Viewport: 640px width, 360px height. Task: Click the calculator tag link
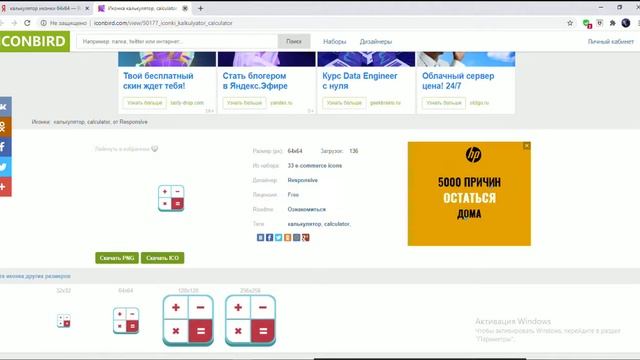337,224
